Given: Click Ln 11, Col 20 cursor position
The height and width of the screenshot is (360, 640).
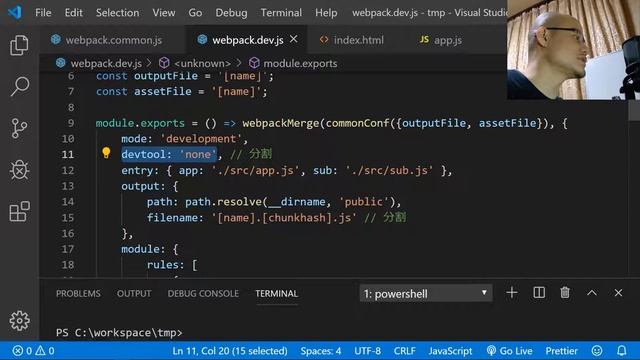Looking at the screenshot, I should point(230,351).
